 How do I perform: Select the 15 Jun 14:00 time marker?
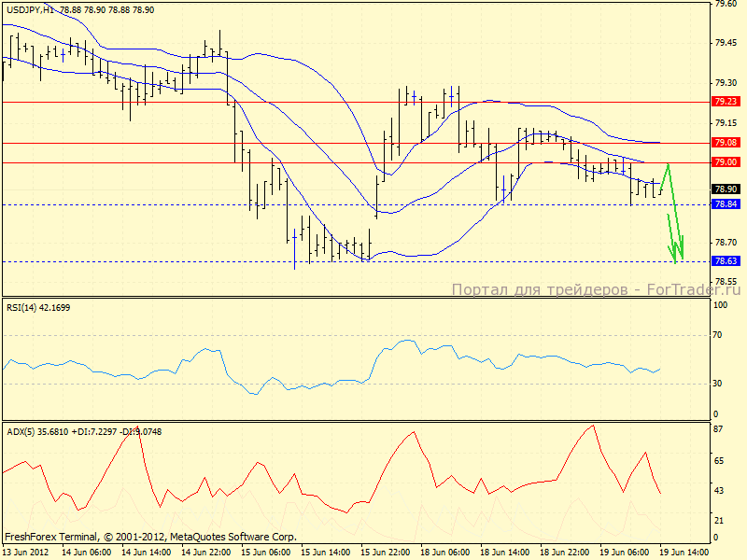(324, 553)
